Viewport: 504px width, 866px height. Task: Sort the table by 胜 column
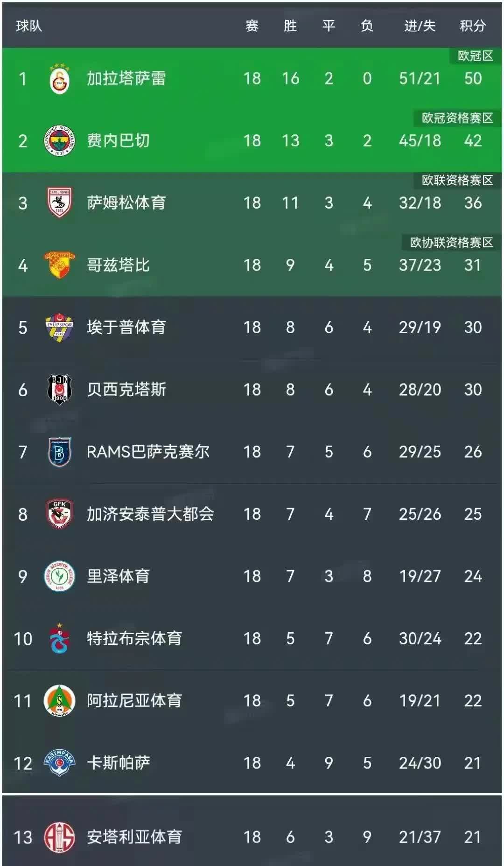pos(289,27)
